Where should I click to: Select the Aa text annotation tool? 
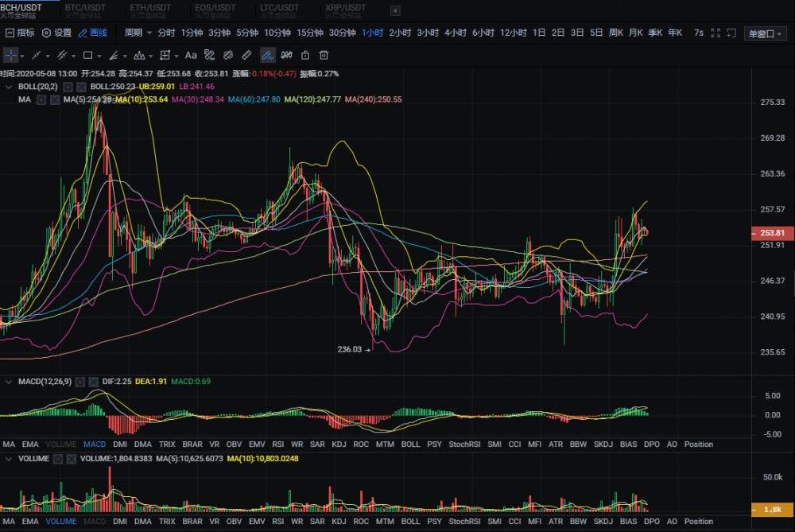[191, 56]
